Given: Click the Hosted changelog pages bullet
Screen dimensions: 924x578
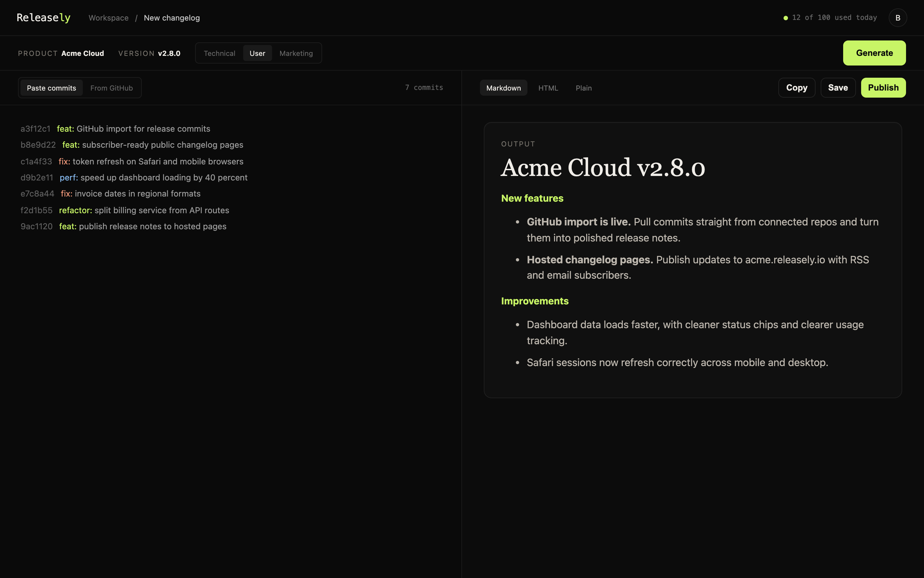Looking at the screenshot, I should tap(698, 267).
